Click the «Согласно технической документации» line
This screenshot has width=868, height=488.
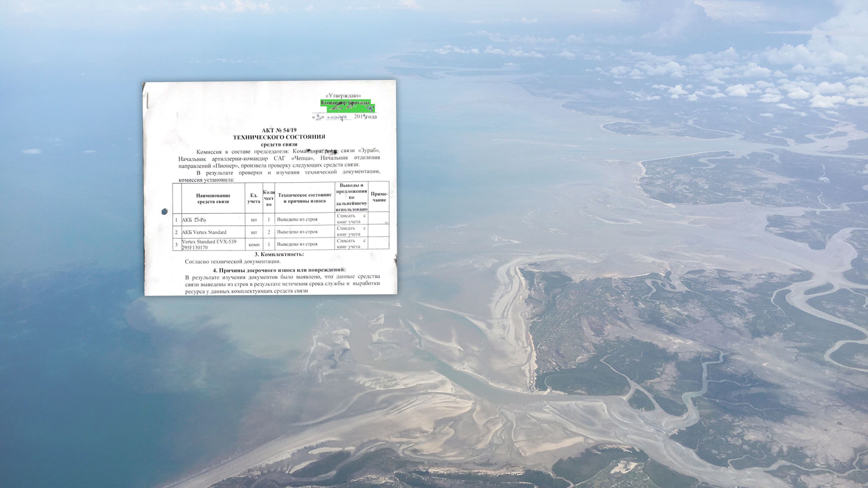[233, 261]
